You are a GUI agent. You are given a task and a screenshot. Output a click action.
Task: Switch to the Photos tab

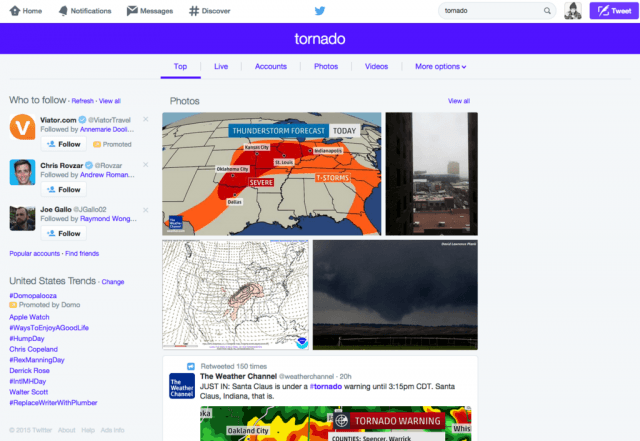point(326,67)
